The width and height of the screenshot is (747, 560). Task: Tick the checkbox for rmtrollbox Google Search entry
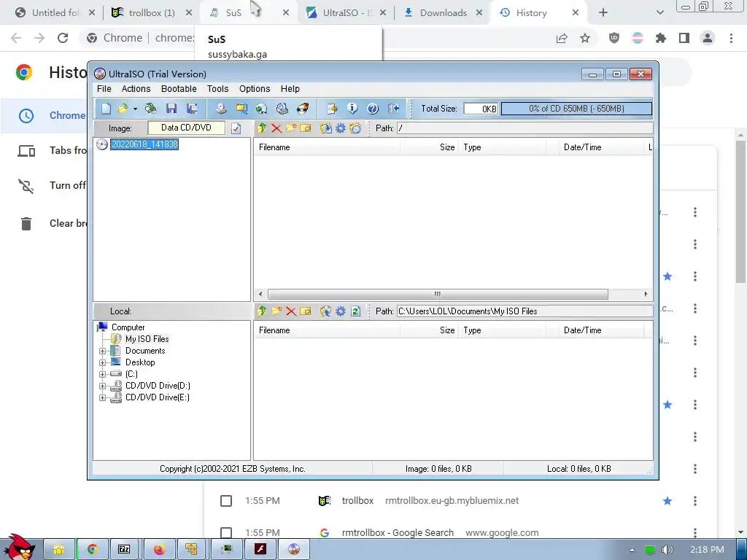pos(226,533)
